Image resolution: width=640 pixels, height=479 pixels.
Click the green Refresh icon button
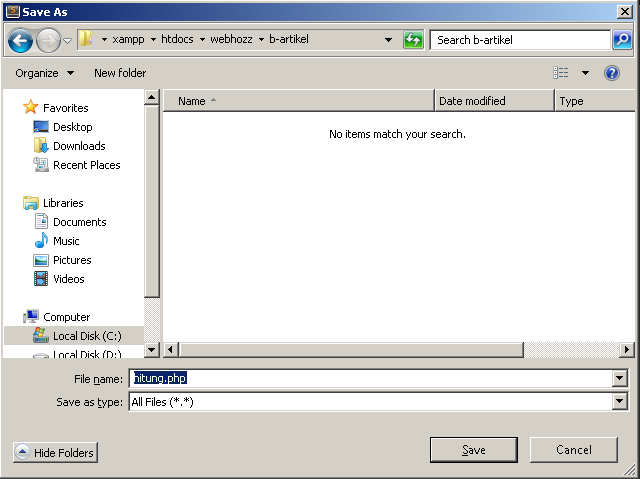[x=413, y=40]
